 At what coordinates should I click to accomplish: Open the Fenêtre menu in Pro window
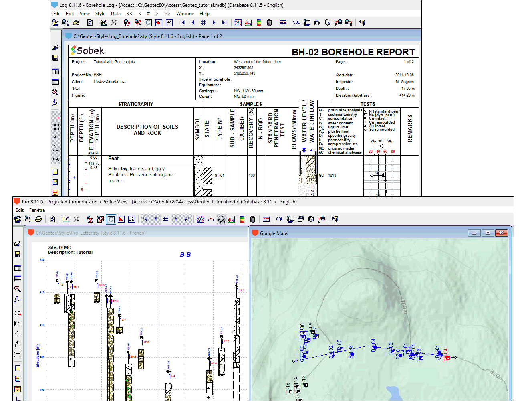pos(37,210)
